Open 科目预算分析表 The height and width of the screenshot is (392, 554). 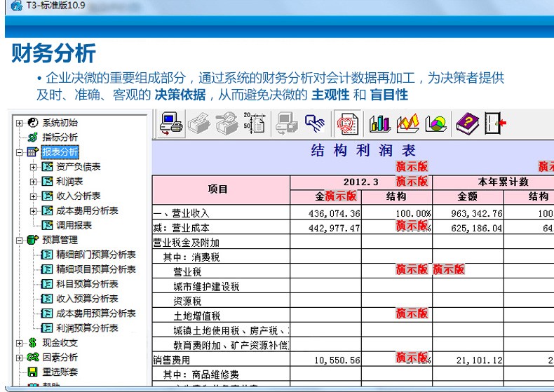click(87, 284)
